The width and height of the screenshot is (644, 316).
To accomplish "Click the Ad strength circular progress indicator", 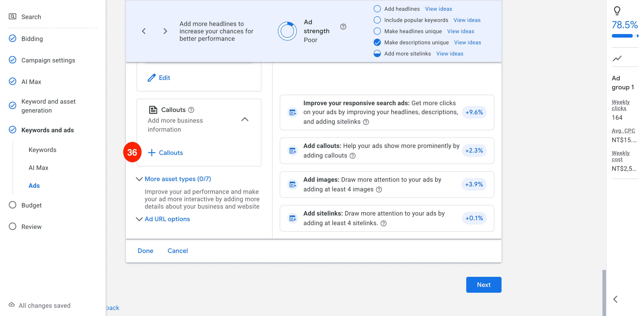I will click(287, 31).
